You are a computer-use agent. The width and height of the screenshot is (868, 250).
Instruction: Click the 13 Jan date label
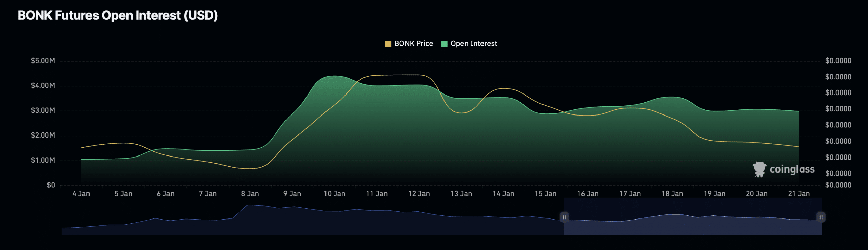point(461,194)
